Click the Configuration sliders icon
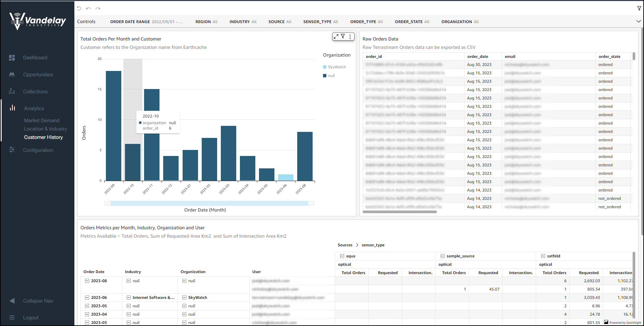This screenshot has height=326, width=644. pos(12,150)
